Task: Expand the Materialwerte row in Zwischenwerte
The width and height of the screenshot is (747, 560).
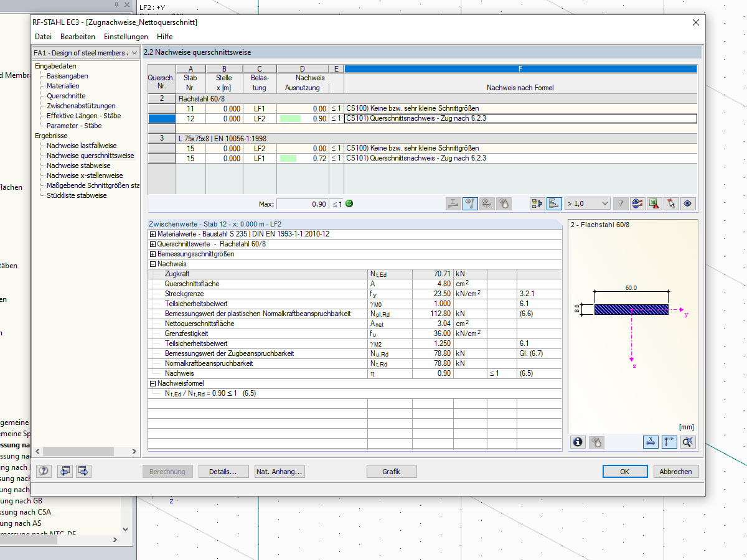Action: tap(153, 234)
